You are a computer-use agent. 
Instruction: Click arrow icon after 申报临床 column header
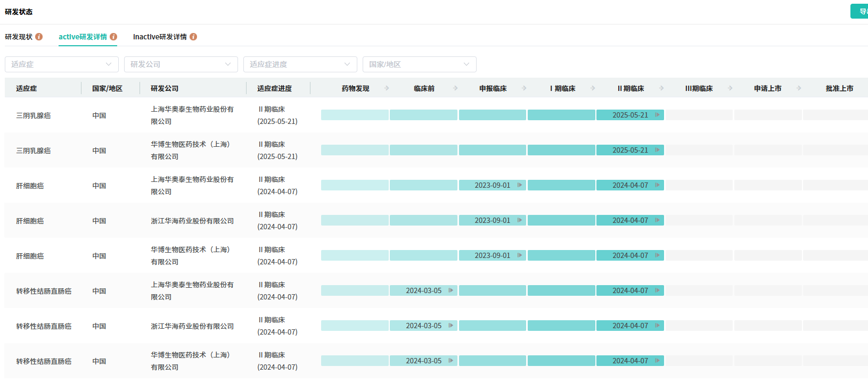pyautogui.click(x=524, y=88)
